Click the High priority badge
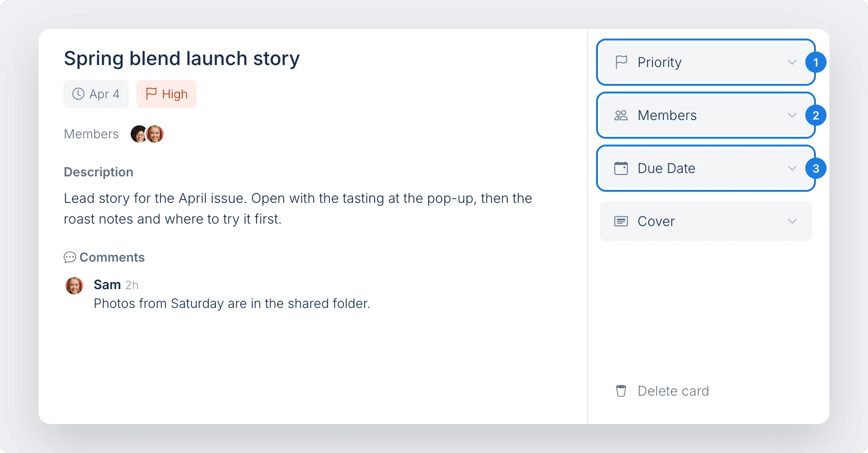The width and height of the screenshot is (868, 453). 166,94
